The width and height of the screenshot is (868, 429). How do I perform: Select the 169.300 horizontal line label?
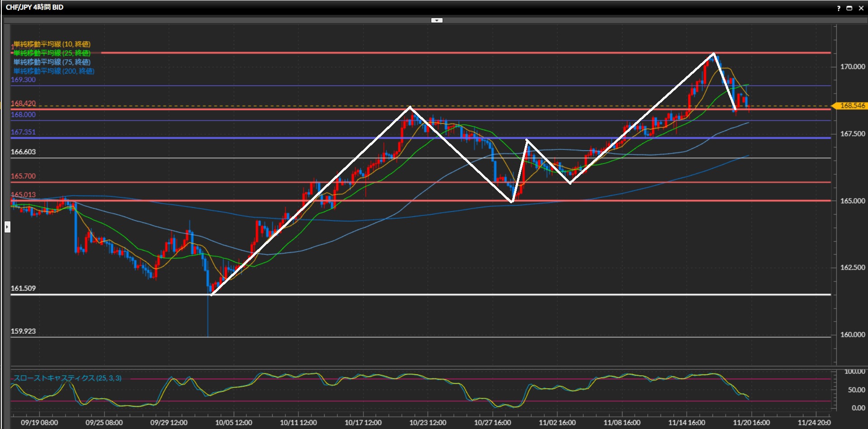click(23, 79)
